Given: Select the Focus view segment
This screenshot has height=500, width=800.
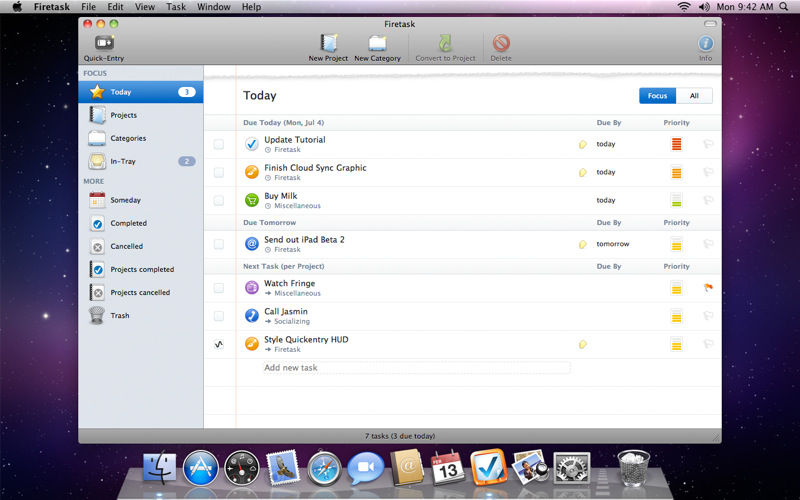Looking at the screenshot, I should click(657, 96).
